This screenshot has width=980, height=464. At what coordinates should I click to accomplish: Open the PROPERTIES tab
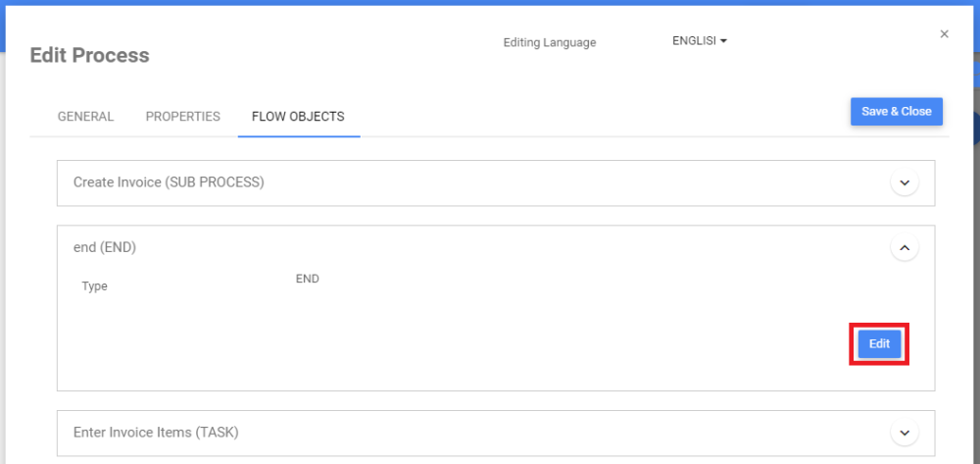tap(182, 116)
